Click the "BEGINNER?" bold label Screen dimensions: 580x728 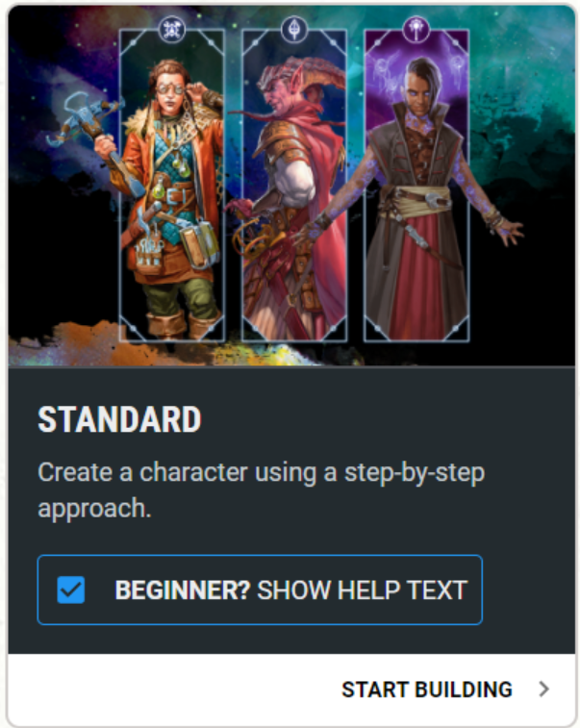pyautogui.click(x=183, y=590)
